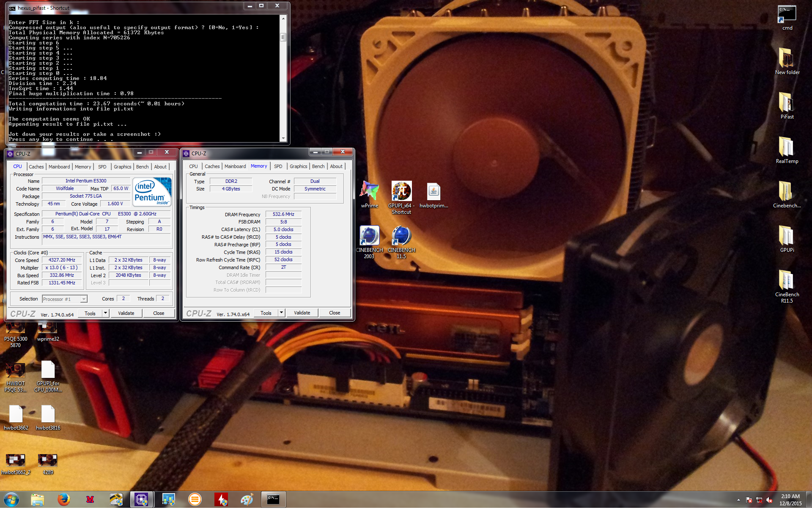Click the orange circular taskbar icon
This screenshot has width=812, height=518.
195,500
